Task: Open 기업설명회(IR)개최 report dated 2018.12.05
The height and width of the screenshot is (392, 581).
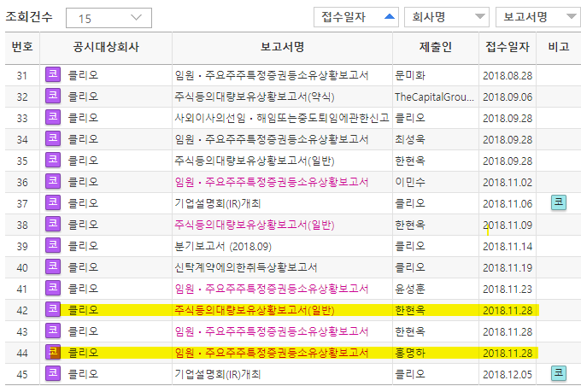Action: (x=218, y=374)
